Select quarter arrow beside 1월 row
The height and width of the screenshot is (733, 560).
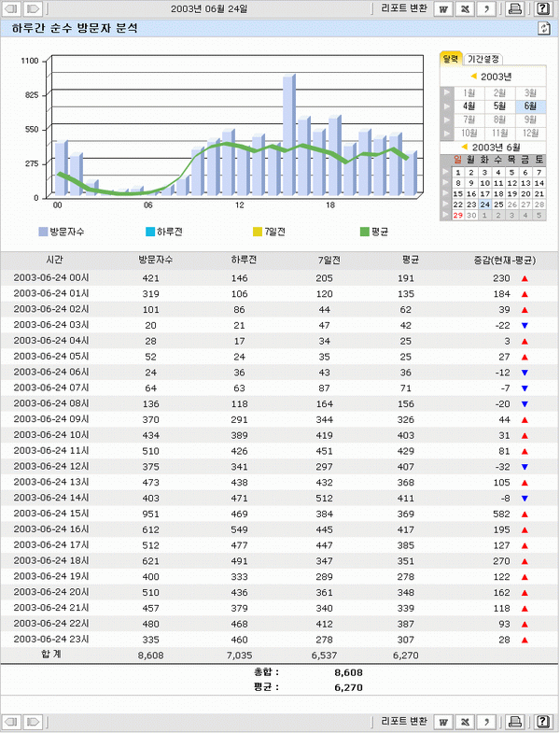[446, 92]
